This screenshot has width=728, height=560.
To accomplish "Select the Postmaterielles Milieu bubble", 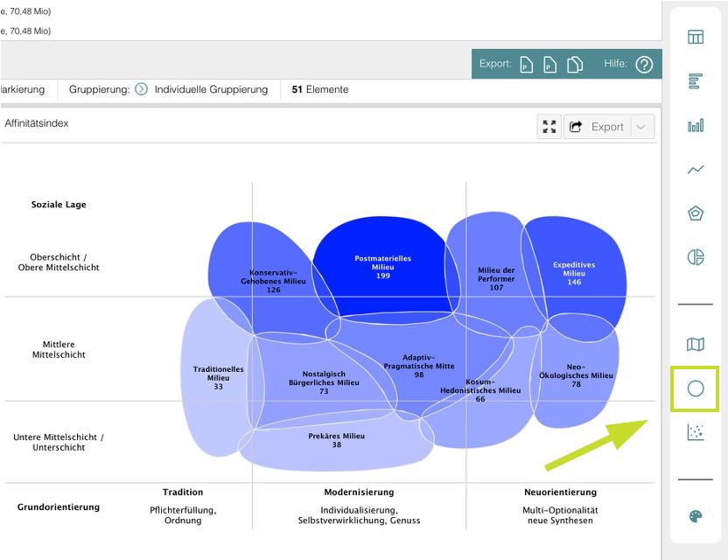I will click(383, 267).
